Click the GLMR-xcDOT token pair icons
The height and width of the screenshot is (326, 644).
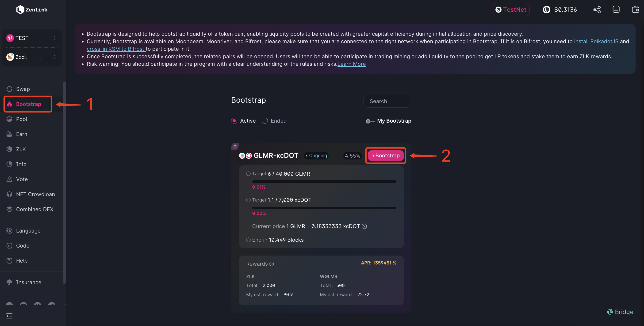pyautogui.click(x=245, y=156)
